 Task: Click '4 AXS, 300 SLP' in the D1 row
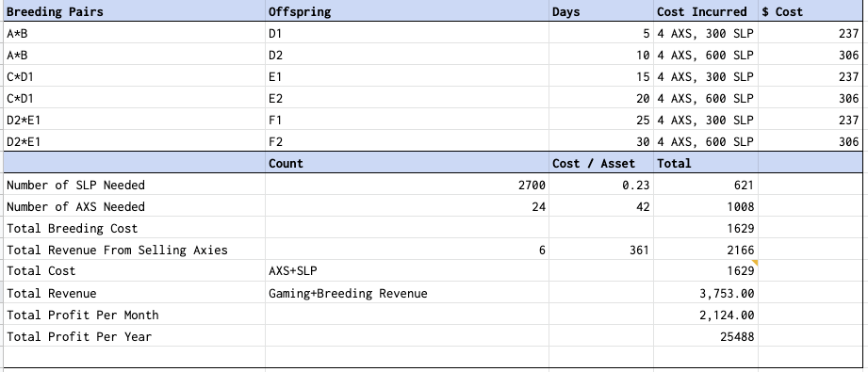[x=706, y=33]
